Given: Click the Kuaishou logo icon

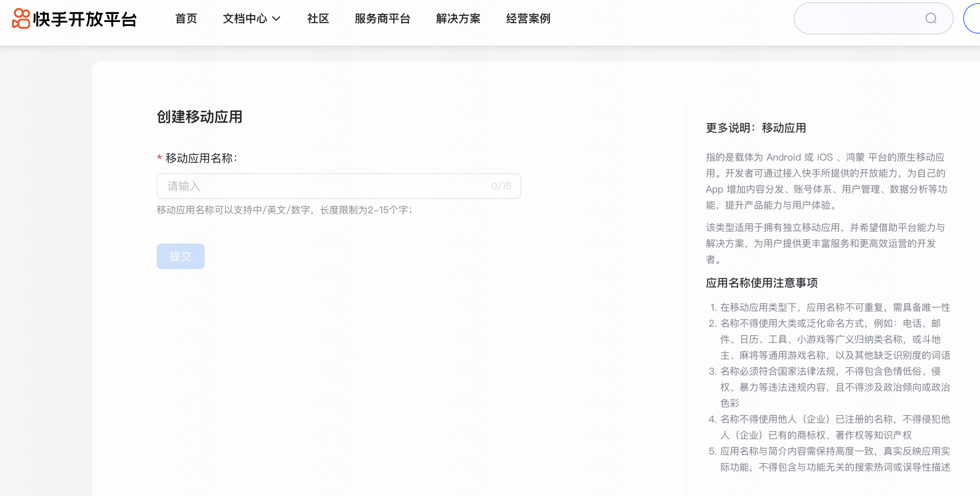Looking at the screenshot, I should click(x=21, y=18).
